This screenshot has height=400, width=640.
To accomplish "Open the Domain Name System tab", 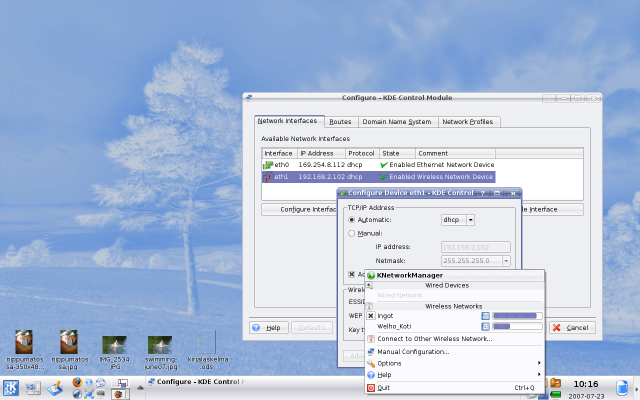I will click(x=397, y=122).
